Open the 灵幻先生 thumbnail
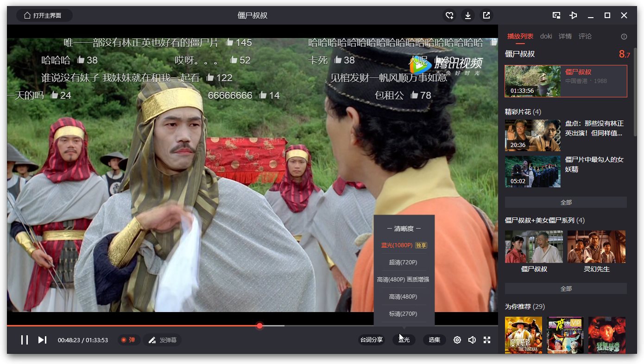Viewport: 644px width, 364px height. (x=596, y=246)
